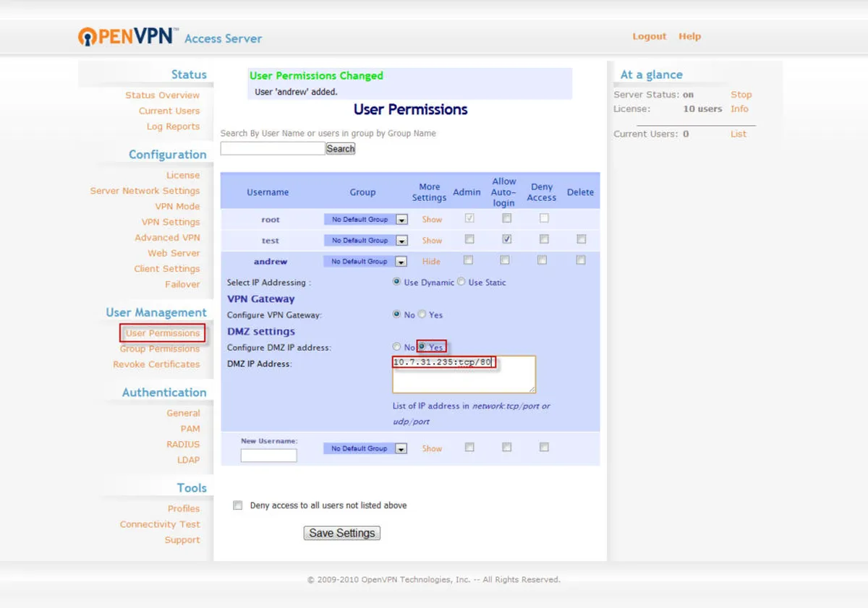Open Advanced VPN settings
The image size is (868, 608).
pos(167,237)
